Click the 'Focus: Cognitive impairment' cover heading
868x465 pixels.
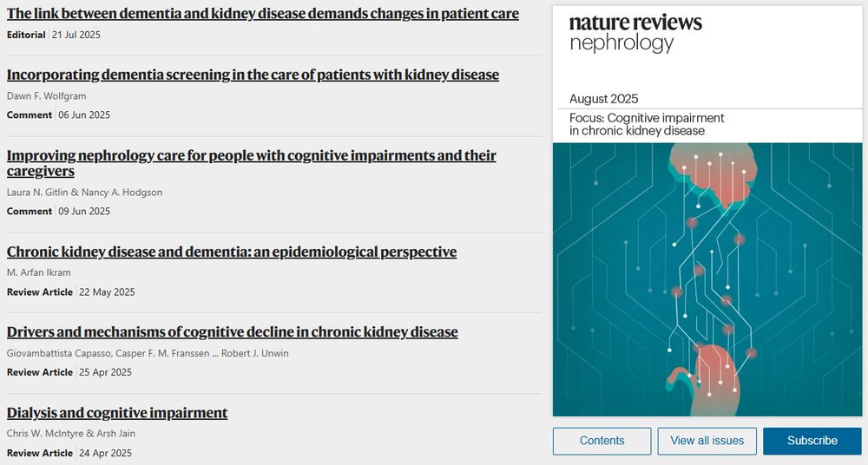(x=648, y=125)
